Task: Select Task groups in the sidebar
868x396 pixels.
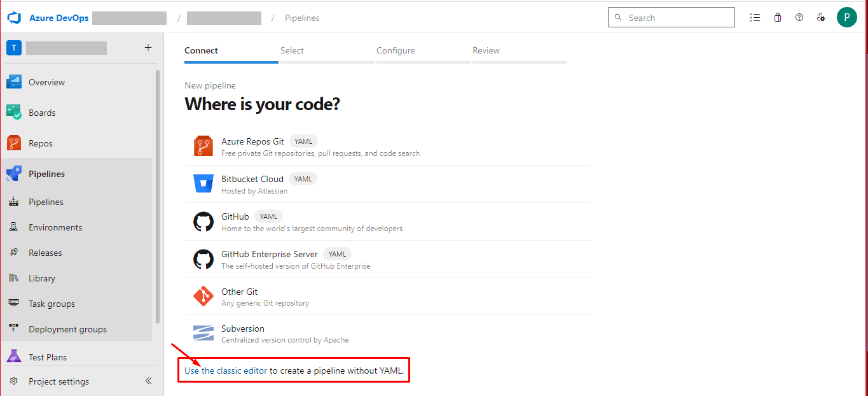Action: click(52, 304)
